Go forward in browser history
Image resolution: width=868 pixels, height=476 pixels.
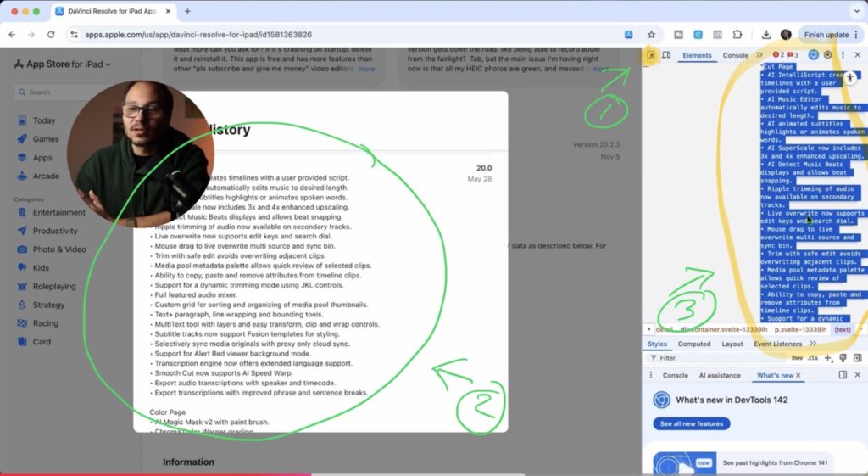[x=31, y=34]
